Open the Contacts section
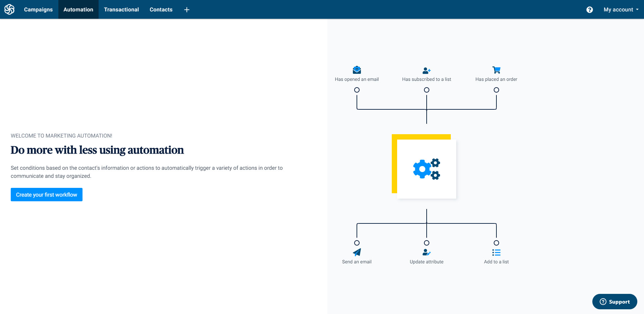The height and width of the screenshot is (314, 644). click(161, 9)
